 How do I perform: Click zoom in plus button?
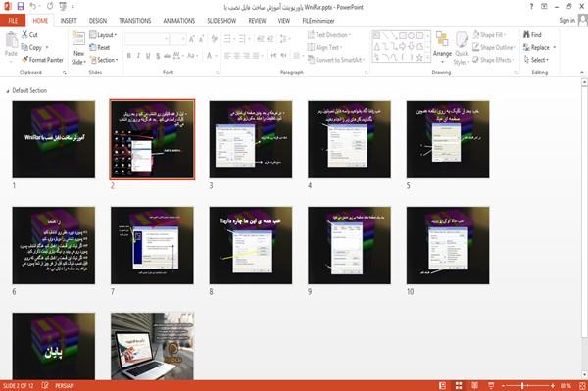(x=553, y=386)
